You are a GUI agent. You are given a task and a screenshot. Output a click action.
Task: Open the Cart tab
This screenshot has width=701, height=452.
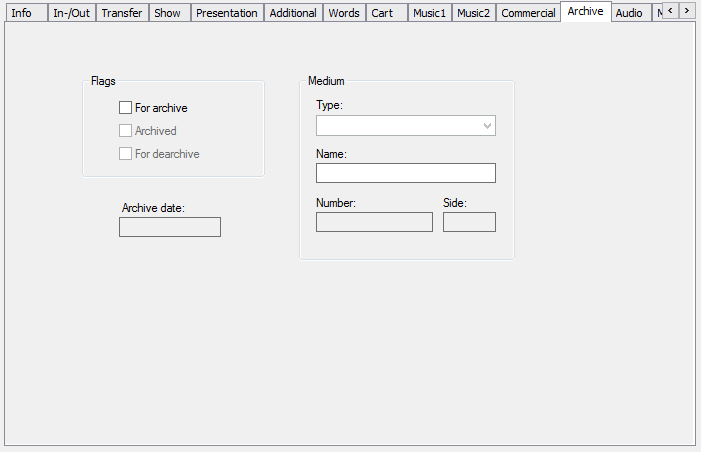(382, 13)
